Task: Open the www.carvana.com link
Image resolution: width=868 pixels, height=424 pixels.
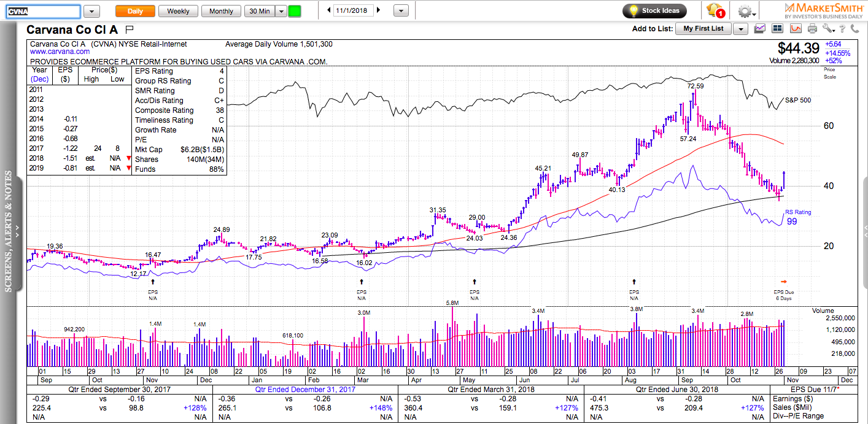Action: (60, 52)
